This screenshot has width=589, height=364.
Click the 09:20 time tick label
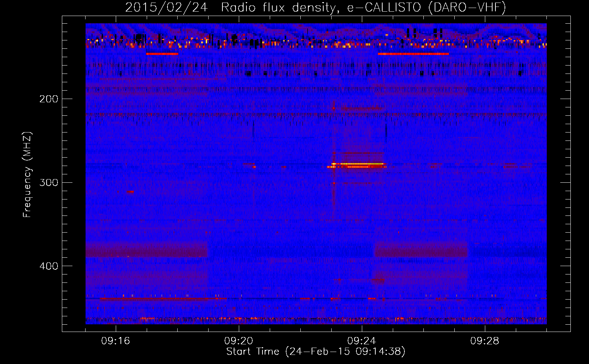[239, 341]
